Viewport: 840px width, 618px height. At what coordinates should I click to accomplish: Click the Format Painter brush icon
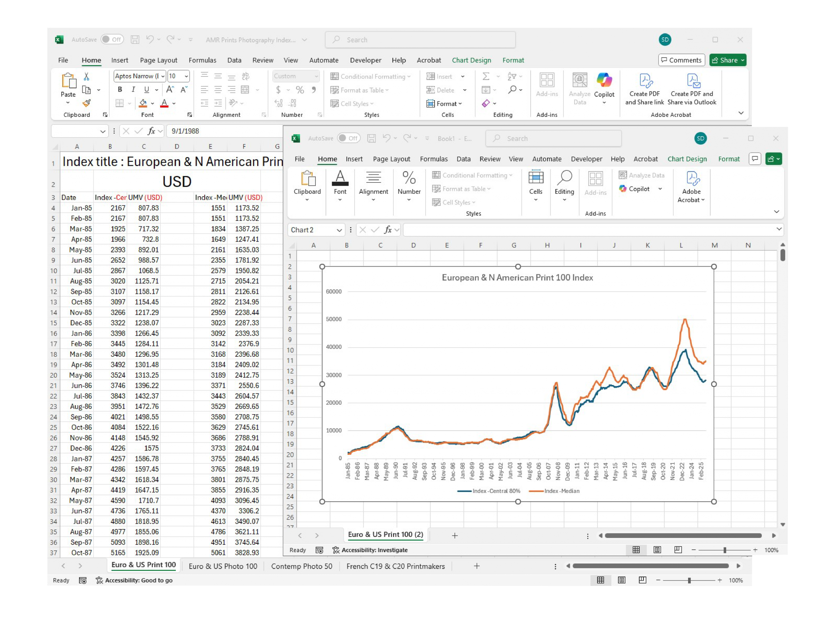coord(86,103)
